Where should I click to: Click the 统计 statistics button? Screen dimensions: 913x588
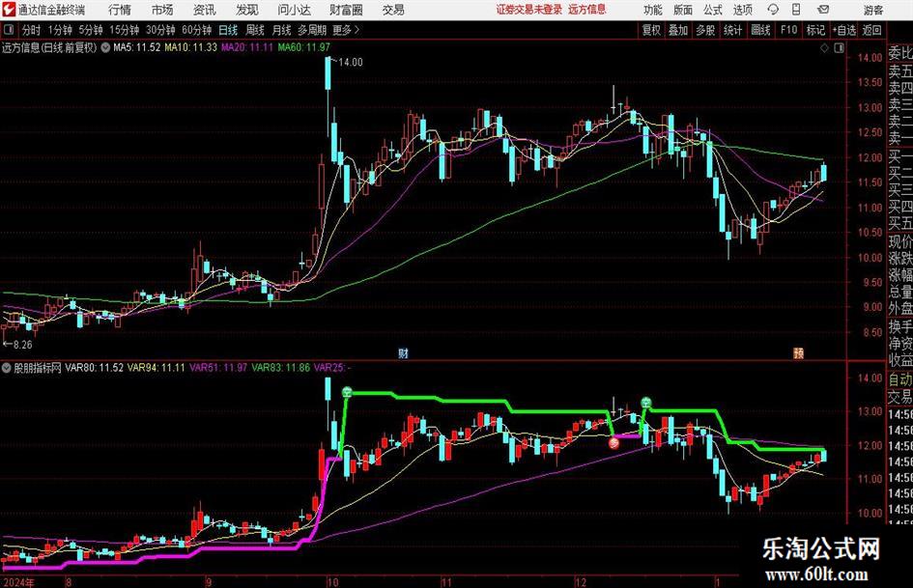pyautogui.click(x=732, y=30)
